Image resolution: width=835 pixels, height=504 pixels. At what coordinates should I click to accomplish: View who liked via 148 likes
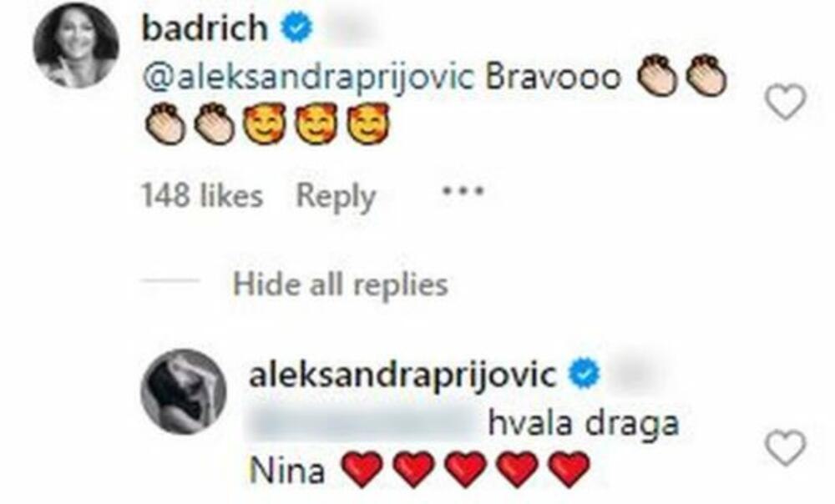[202, 196]
